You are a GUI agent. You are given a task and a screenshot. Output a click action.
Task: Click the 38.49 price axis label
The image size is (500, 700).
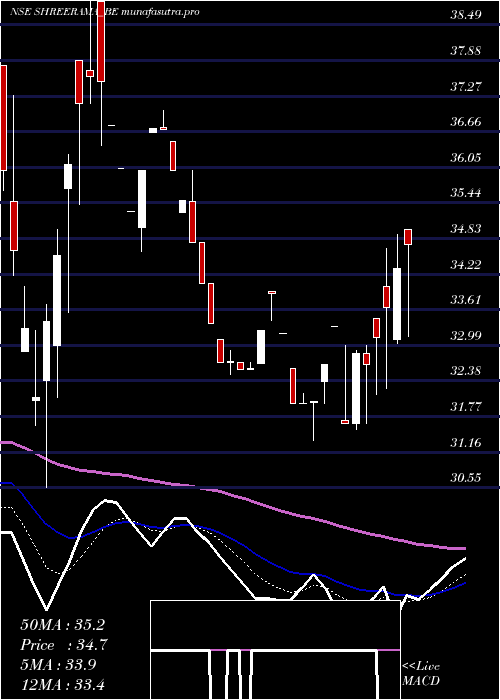click(x=466, y=15)
